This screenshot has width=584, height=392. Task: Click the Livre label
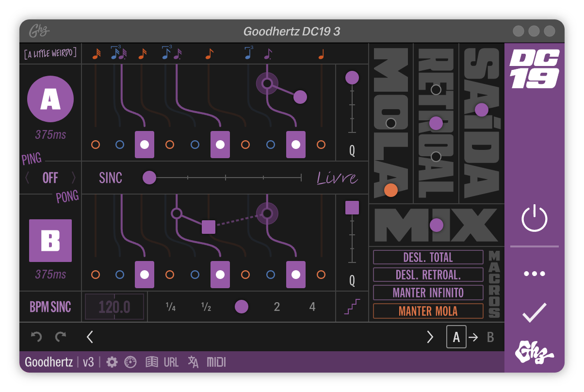click(338, 178)
